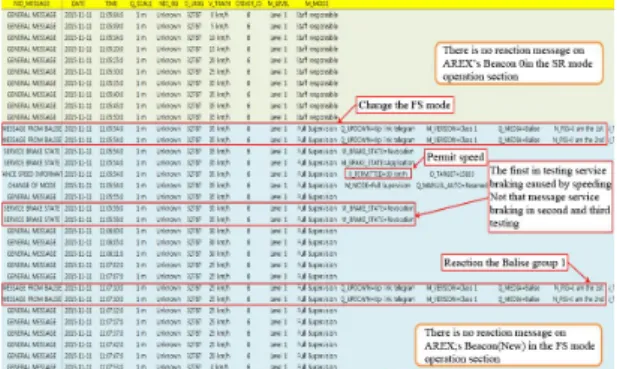Viewport: 617px width, 369px height.
Task: Select the CHANGE OF MODE message cell
Action: point(31,185)
